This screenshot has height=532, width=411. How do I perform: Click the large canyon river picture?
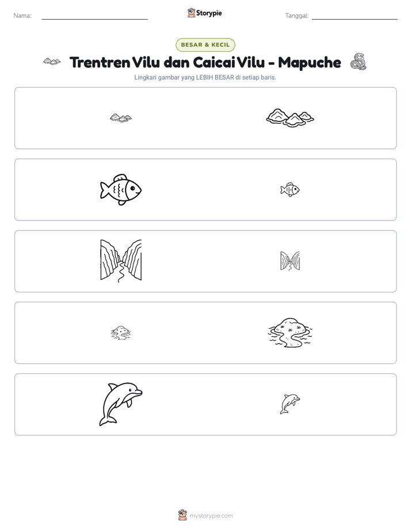click(121, 261)
